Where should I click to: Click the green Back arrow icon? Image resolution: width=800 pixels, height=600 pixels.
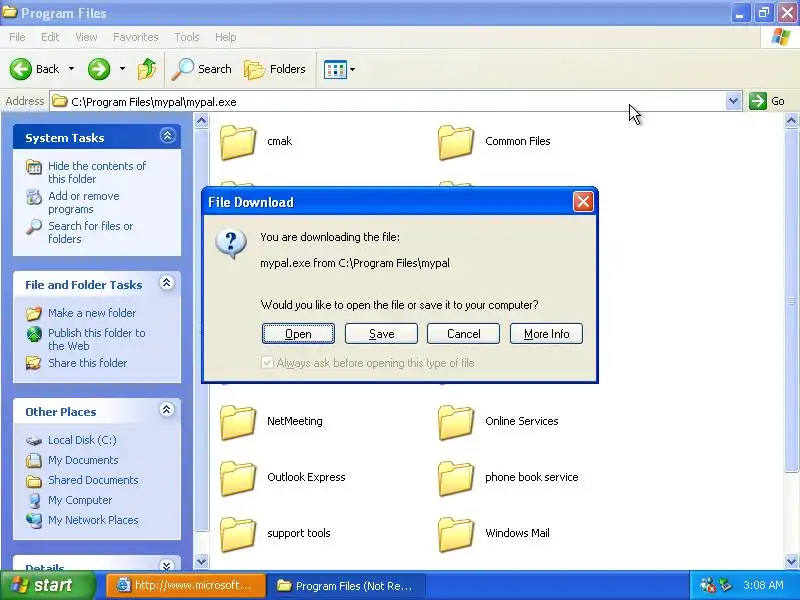[21, 69]
